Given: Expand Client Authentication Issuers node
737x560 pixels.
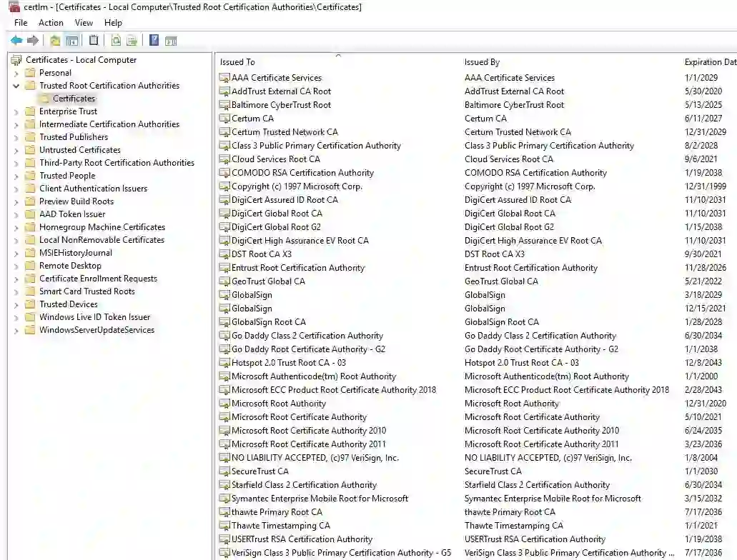Looking at the screenshot, I should [16, 189].
